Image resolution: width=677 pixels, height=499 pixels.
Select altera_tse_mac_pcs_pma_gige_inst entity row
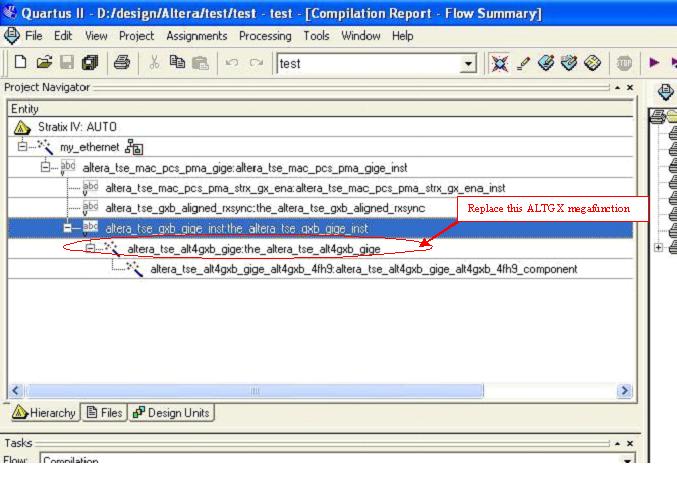(320, 167)
